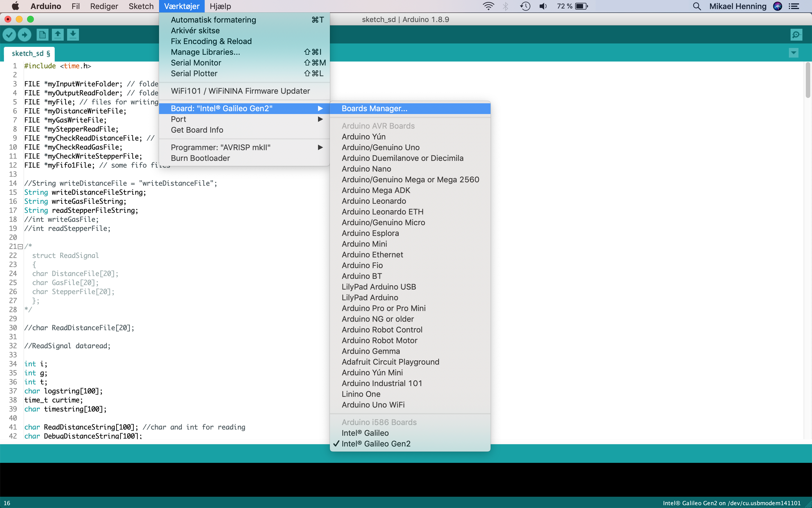The height and width of the screenshot is (508, 812).
Task: Select Arduino Leonardo board
Action: click(410, 201)
